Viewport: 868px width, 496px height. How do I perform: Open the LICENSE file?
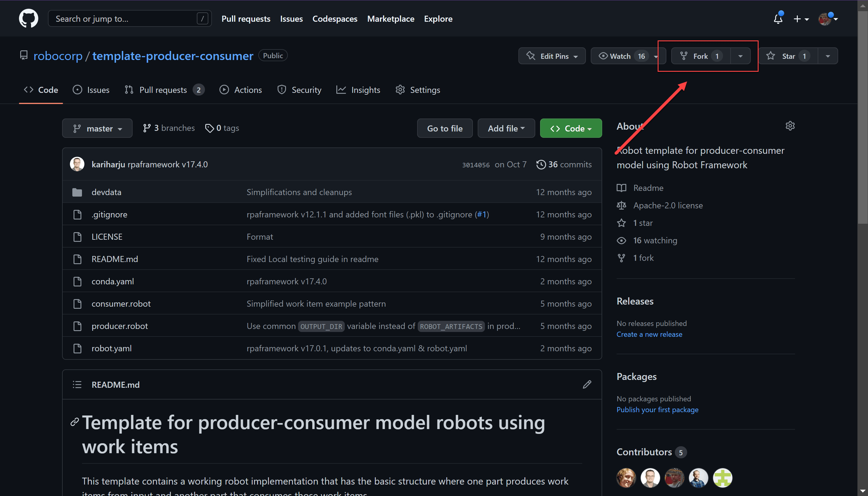pyautogui.click(x=107, y=236)
